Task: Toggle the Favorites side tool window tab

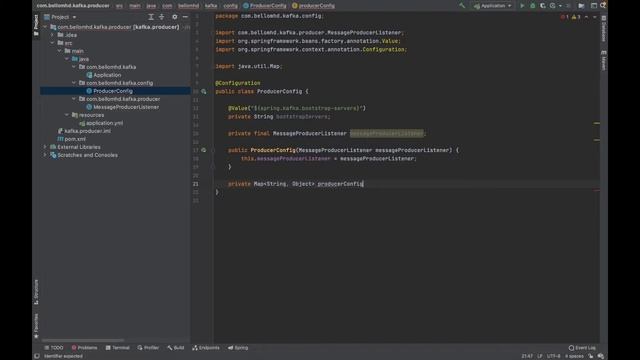Action: point(36,326)
